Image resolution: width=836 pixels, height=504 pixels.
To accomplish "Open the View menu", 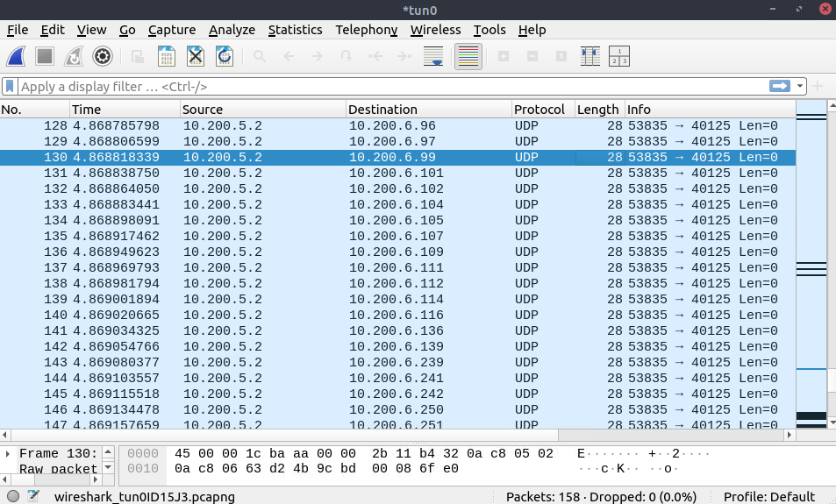I will [92, 30].
